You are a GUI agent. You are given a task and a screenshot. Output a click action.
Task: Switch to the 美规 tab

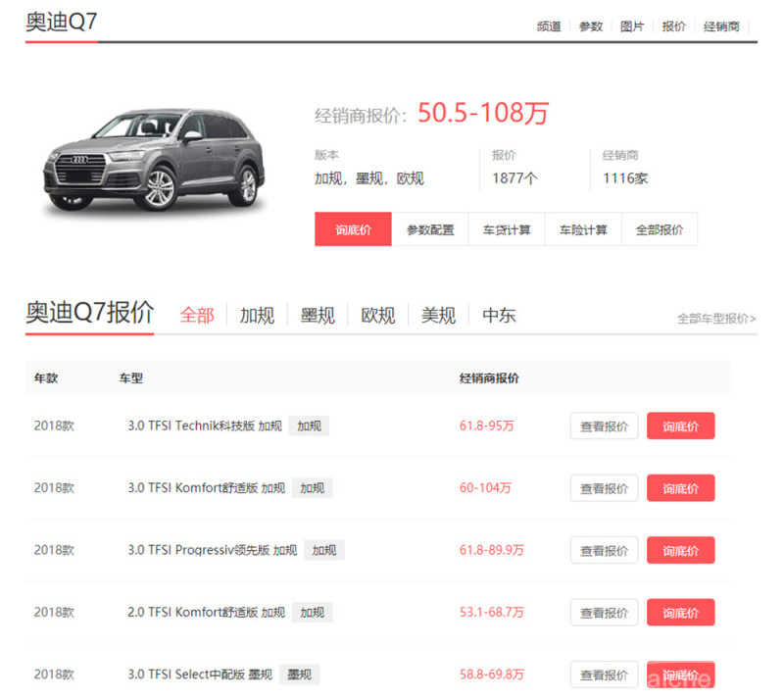pyautogui.click(x=438, y=315)
